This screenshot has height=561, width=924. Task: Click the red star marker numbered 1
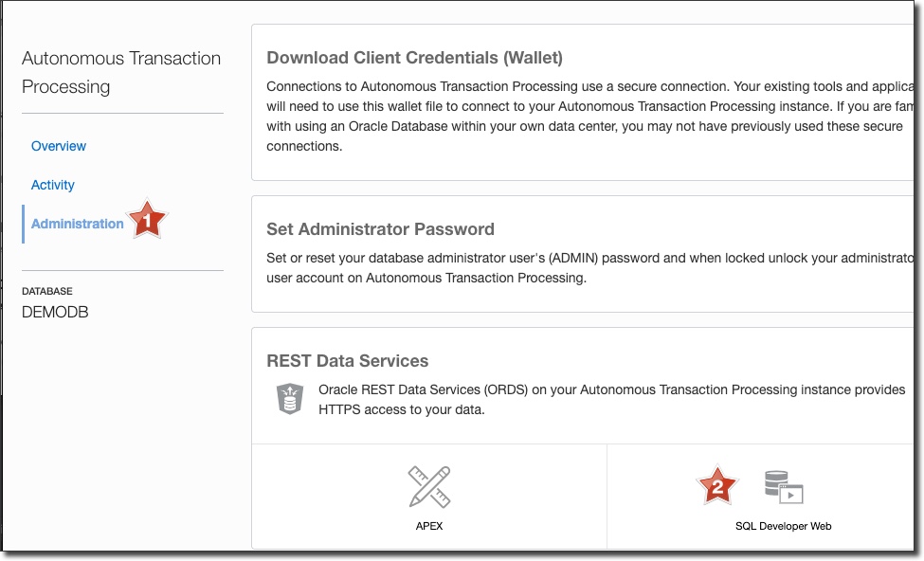pos(148,219)
